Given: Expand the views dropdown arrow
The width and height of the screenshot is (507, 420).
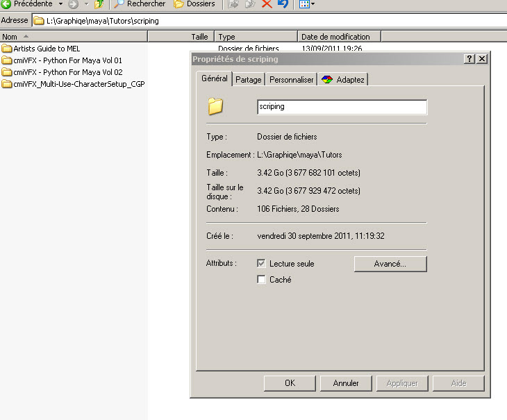Looking at the screenshot, I should 313,4.
